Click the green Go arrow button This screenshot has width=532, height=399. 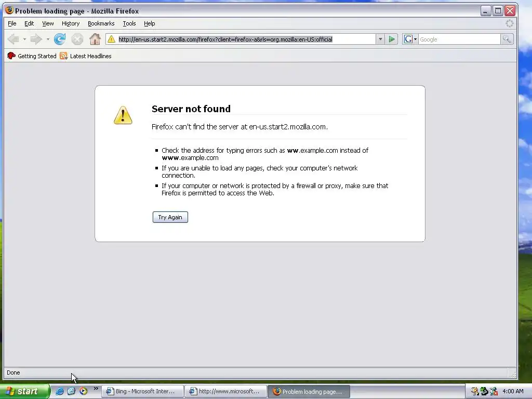coord(392,39)
